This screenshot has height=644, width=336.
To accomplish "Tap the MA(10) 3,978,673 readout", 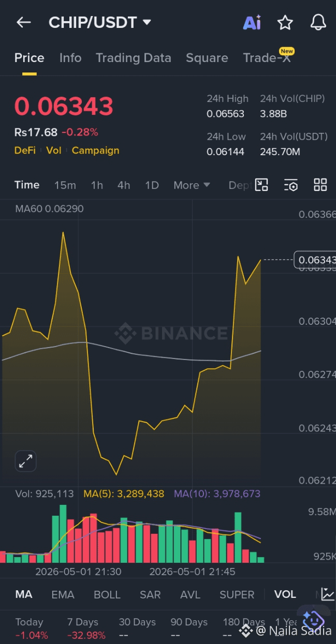I will pos(217,494).
